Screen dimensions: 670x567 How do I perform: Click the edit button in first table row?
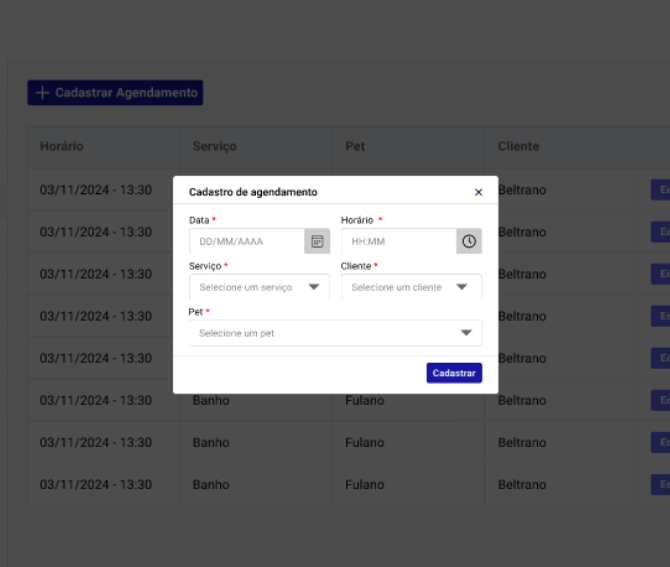pyautogui.click(x=661, y=190)
